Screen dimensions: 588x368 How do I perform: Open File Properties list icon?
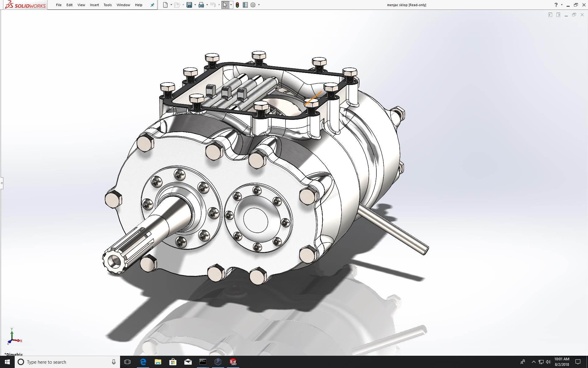(x=245, y=5)
